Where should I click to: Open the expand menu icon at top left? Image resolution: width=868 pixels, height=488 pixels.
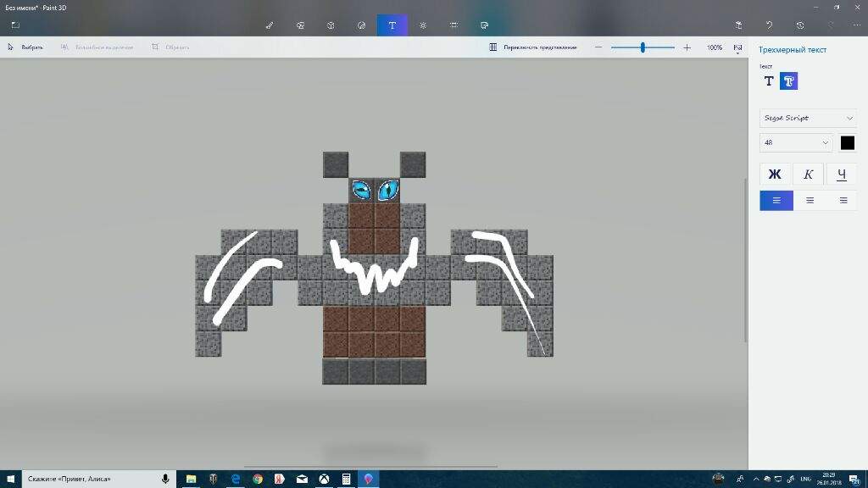[x=15, y=25]
